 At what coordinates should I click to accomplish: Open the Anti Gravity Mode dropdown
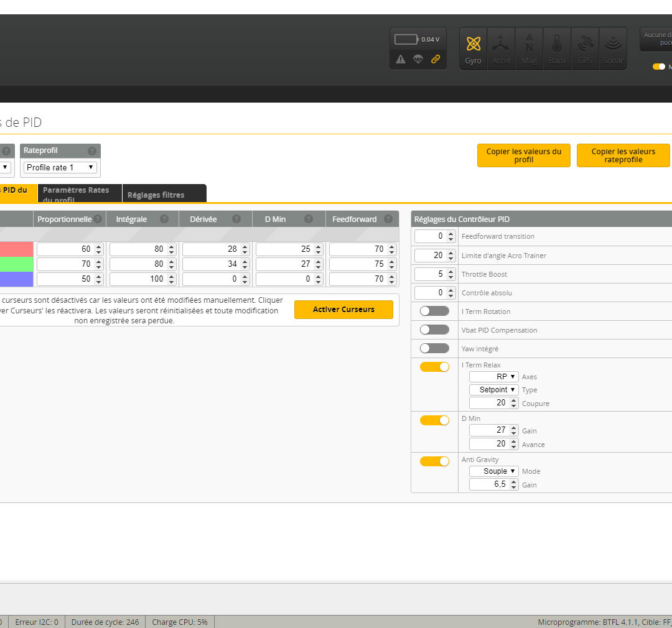[493, 471]
